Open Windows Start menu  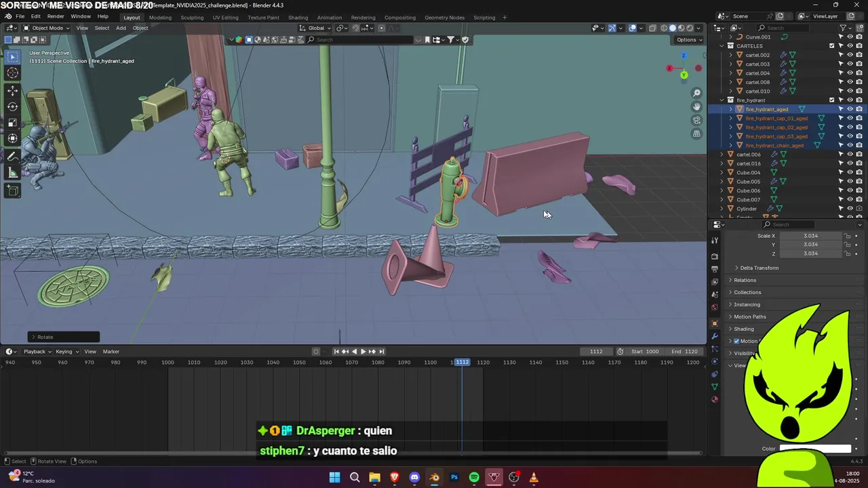(334, 477)
